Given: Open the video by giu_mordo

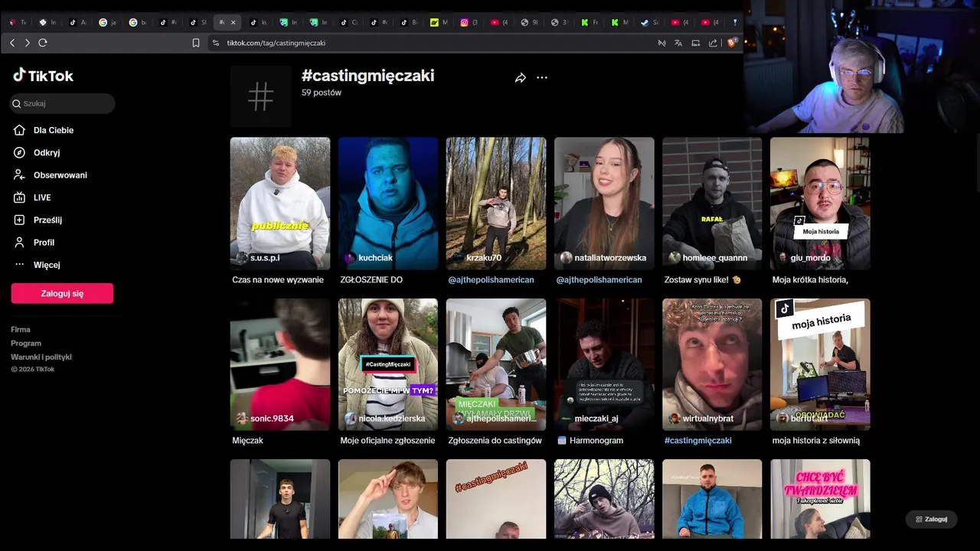Looking at the screenshot, I should (x=820, y=203).
